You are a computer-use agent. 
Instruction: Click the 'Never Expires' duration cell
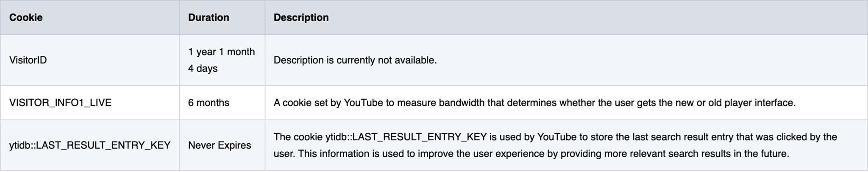[220, 145]
